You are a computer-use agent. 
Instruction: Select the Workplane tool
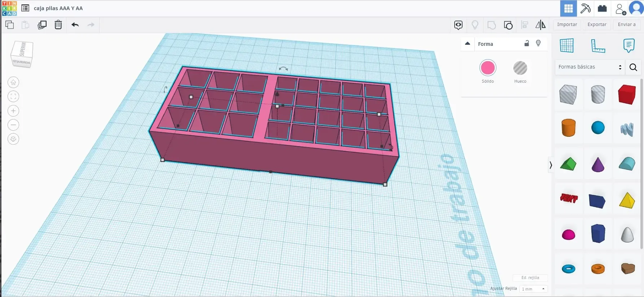567,45
